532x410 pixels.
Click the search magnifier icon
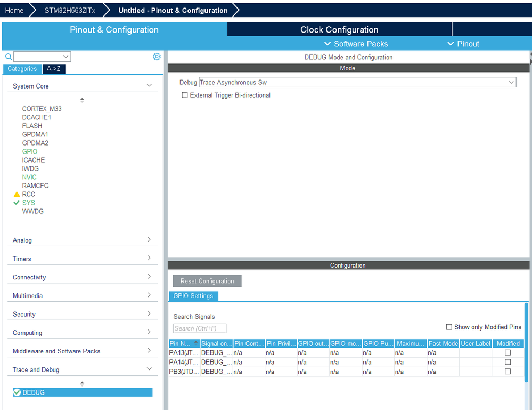[9, 57]
